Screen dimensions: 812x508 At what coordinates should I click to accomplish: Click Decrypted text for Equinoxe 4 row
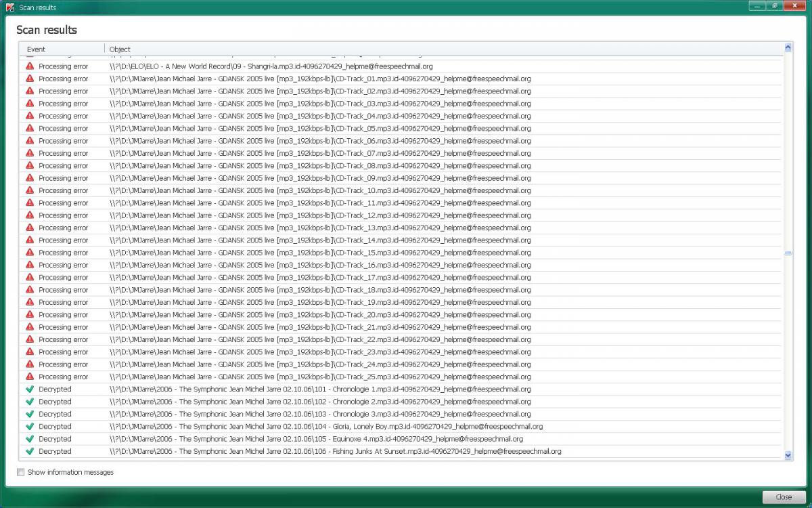tap(55, 439)
